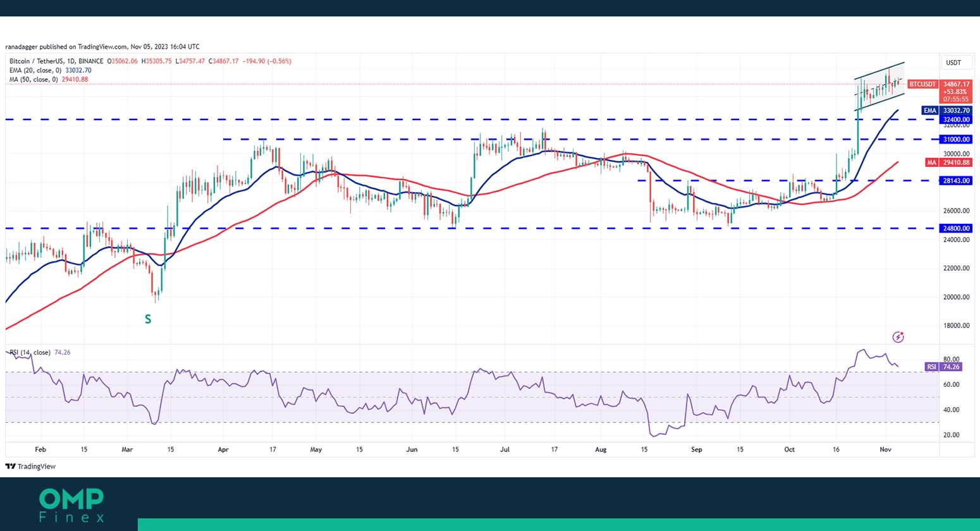Click the 32400.00 level label
Image resolution: width=980 pixels, height=531 pixels.
coord(957,119)
